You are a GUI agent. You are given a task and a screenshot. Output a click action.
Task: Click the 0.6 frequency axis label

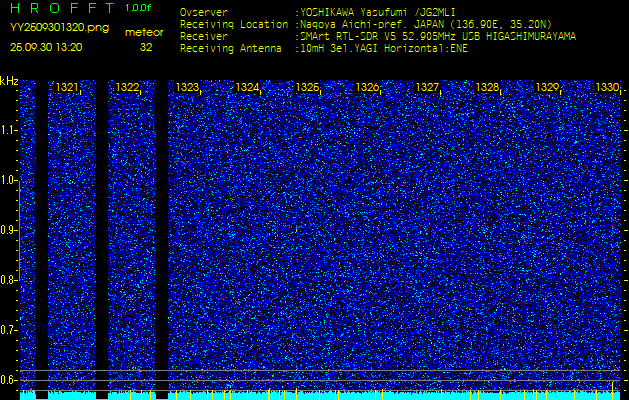coord(8,380)
